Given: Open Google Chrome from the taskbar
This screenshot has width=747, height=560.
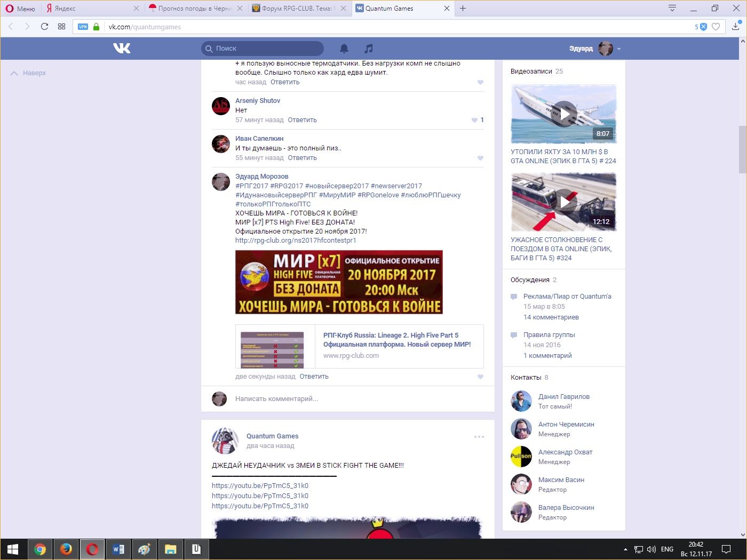Looking at the screenshot, I should pos(40,549).
